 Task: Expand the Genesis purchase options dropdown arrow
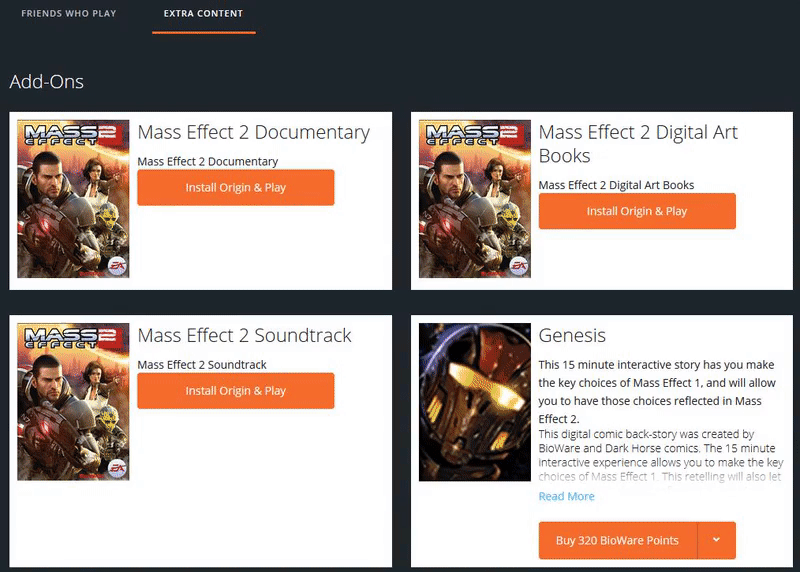pyautogui.click(x=716, y=540)
